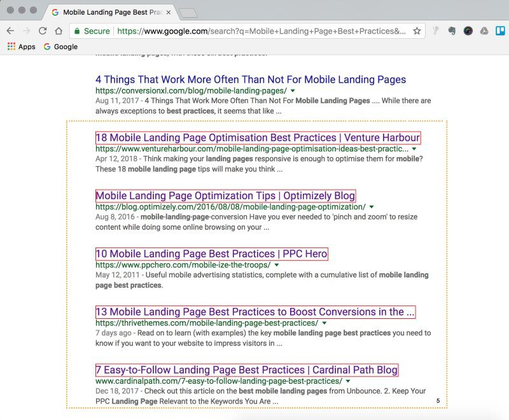This screenshot has height=420, width=509.
Task: Open the Venture Harbour optimisation best practices result
Action: pos(258,137)
